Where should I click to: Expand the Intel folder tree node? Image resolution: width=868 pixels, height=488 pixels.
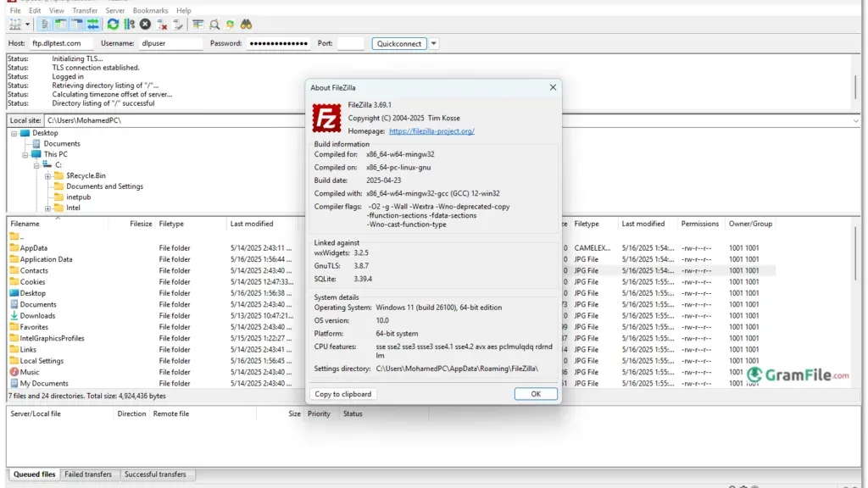[47, 208]
